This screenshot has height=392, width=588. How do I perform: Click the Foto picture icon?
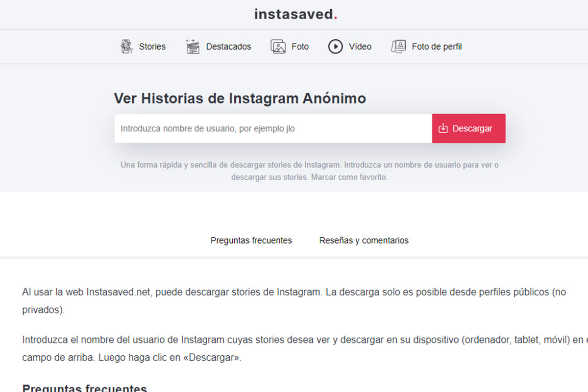(278, 47)
